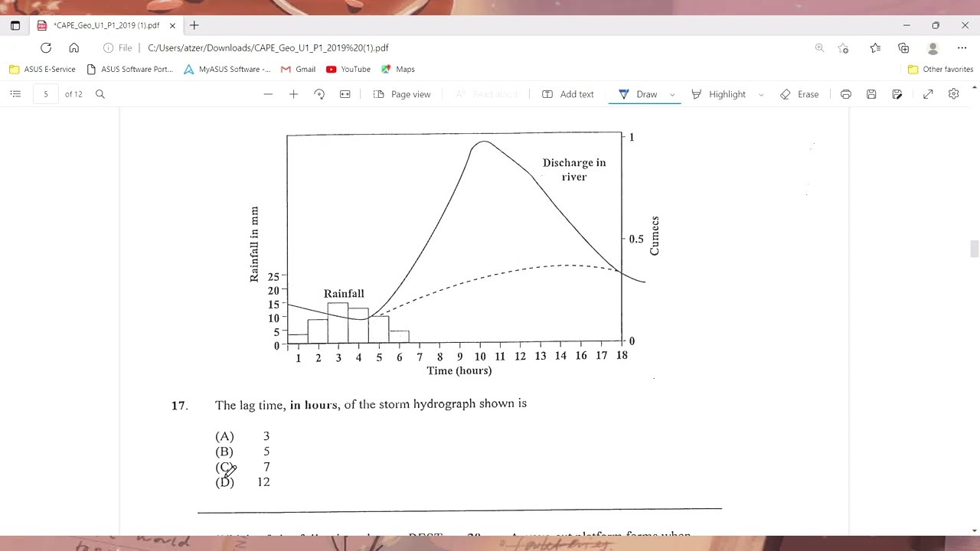Viewport: 980px width, 551px height.
Task: Click the vertical scrollbar thumb
Action: pyautogui.click(x=974, y=249)
